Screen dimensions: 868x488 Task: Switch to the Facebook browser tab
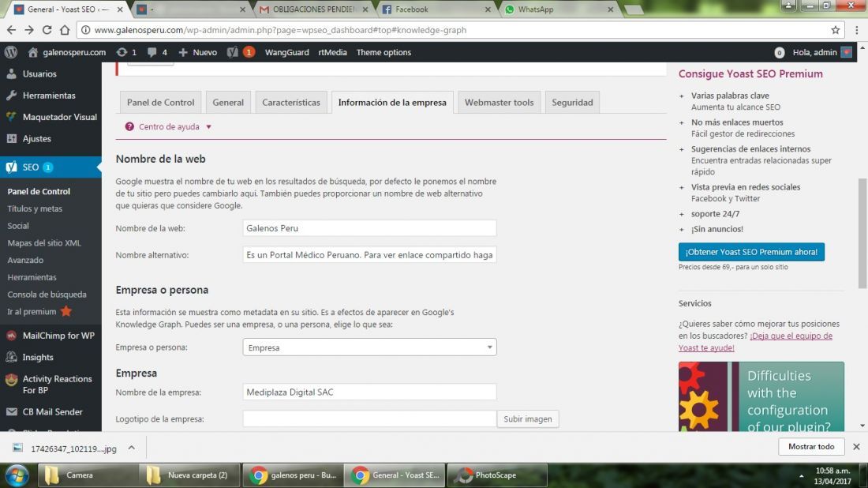coord(436,9)
